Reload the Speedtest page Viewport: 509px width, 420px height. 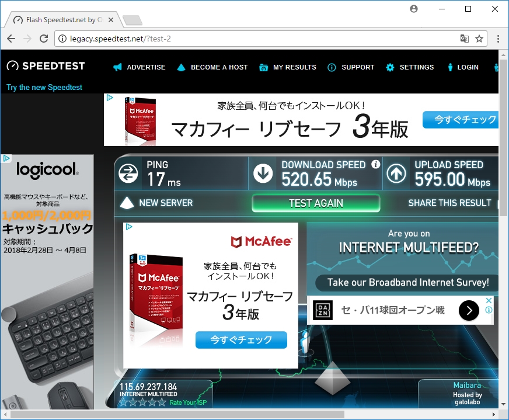coord(44,39)
